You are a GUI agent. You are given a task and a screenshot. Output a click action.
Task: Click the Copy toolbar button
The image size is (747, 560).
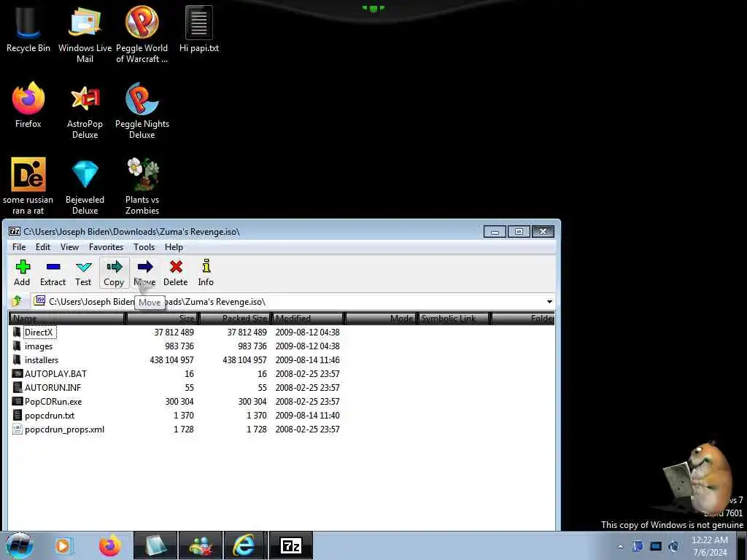(x=114, y=273)
